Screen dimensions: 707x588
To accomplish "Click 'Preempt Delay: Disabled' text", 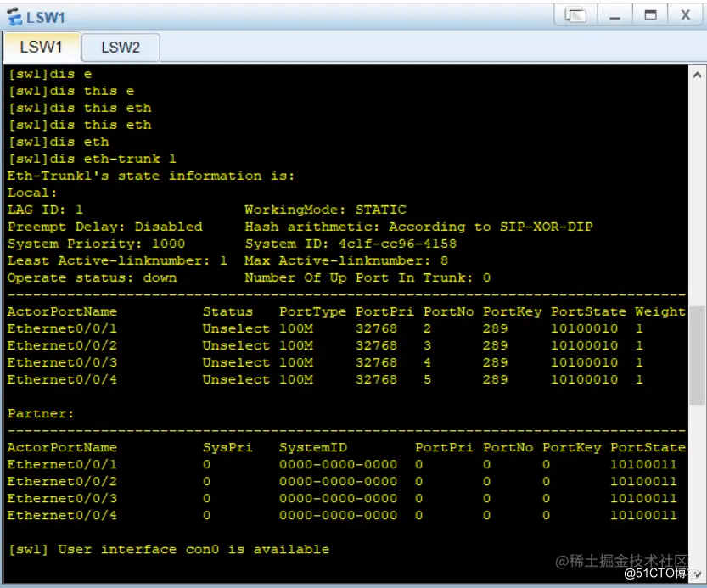I will click(104, 227).
